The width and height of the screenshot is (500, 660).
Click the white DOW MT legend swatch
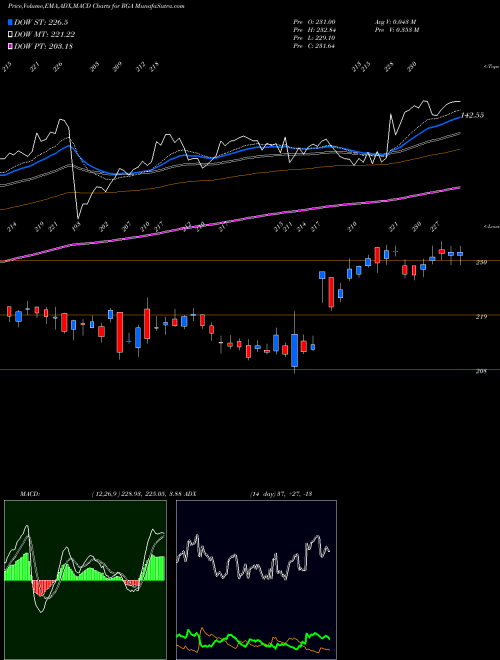[10, 34]
